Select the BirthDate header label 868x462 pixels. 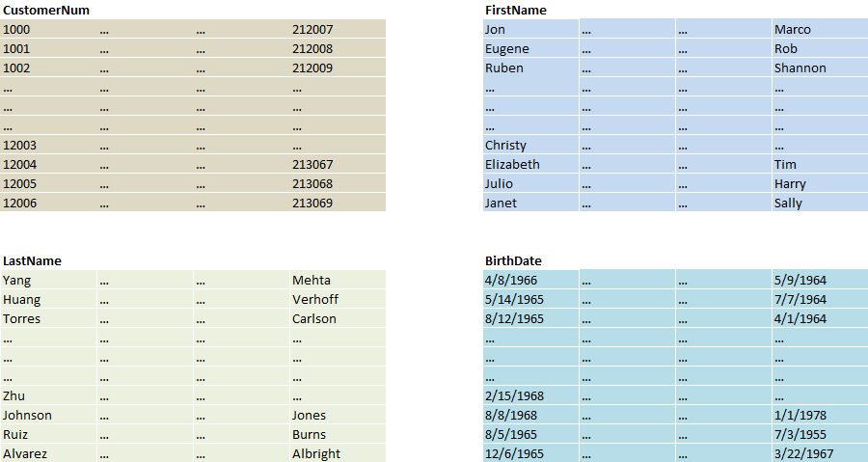click(513, 260)
